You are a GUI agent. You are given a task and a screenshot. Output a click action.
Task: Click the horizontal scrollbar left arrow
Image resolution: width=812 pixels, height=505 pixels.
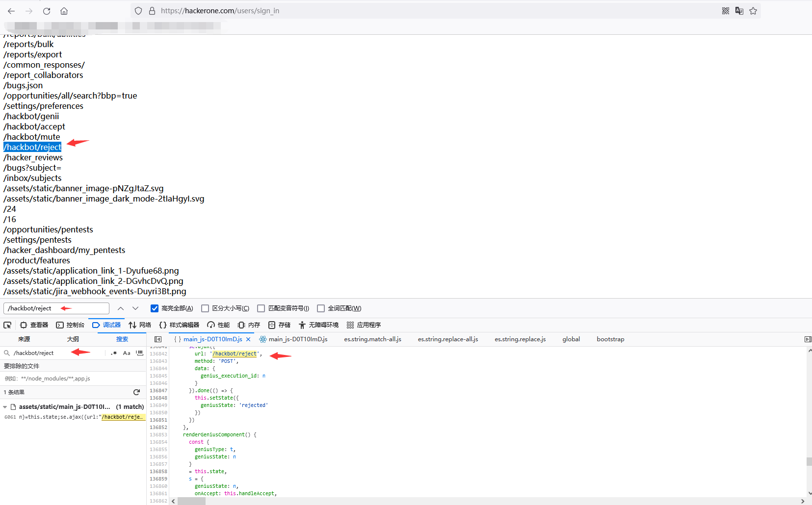(173, 501)
